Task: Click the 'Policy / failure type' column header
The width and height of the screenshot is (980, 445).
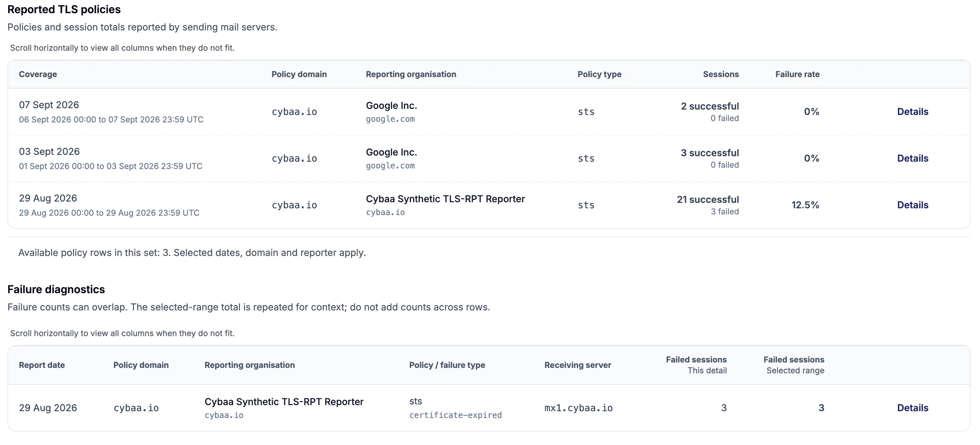Action: pos(447,365)
